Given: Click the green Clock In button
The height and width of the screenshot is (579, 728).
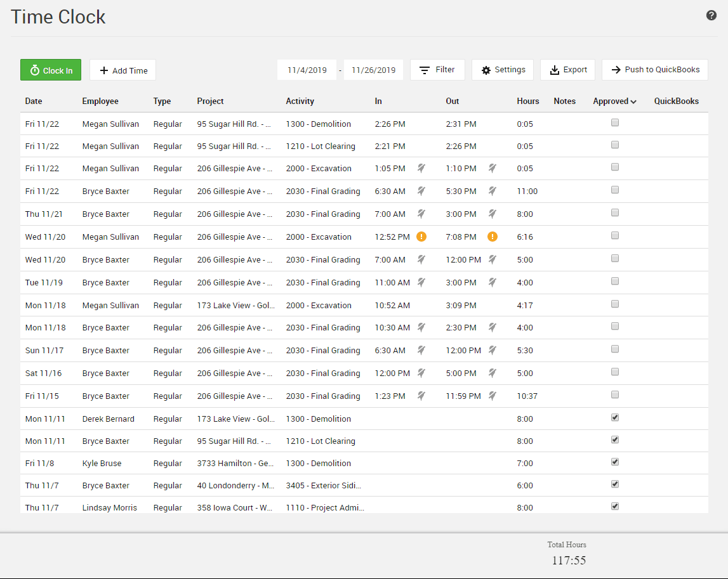Looking at the screenshot, I should tap(51, 70).
